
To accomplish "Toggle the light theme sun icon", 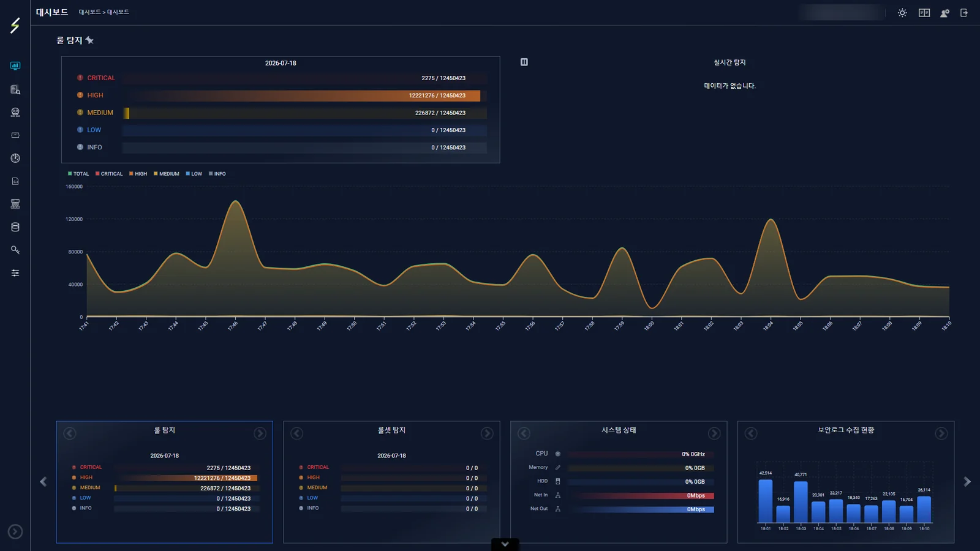I will (902, 12).
